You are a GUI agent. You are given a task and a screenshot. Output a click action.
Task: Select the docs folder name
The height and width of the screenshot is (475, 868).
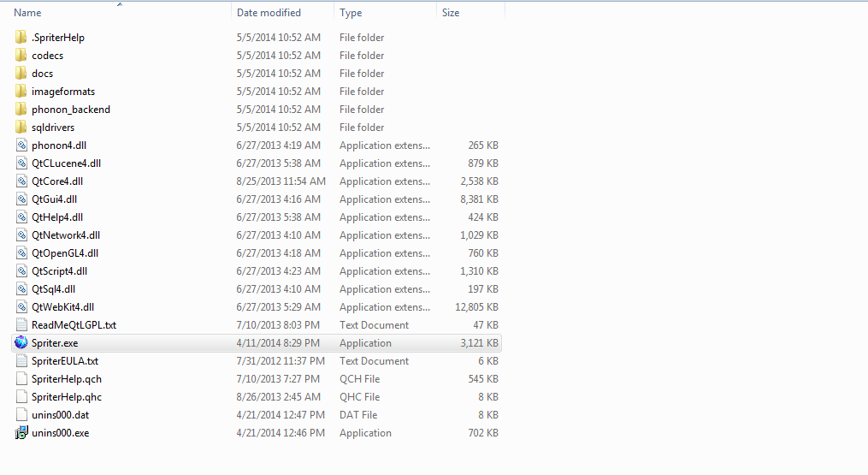[x=43, y=73]
